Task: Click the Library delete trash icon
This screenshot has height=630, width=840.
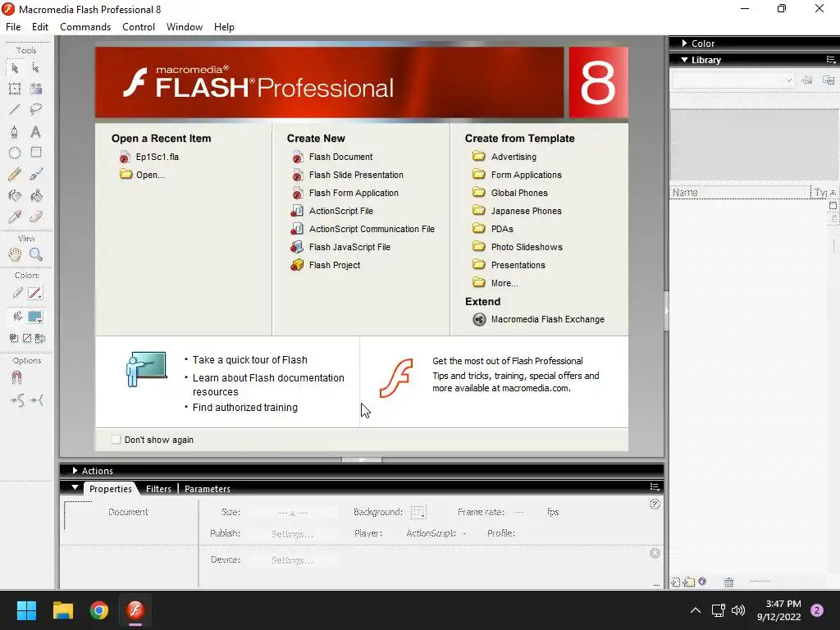Action: click(x=728, y=582)
